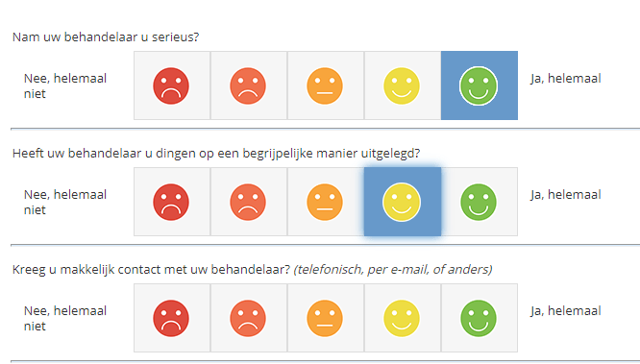Pick neutral orange face for 'uitgelegd' question

[x=326, y=202]
